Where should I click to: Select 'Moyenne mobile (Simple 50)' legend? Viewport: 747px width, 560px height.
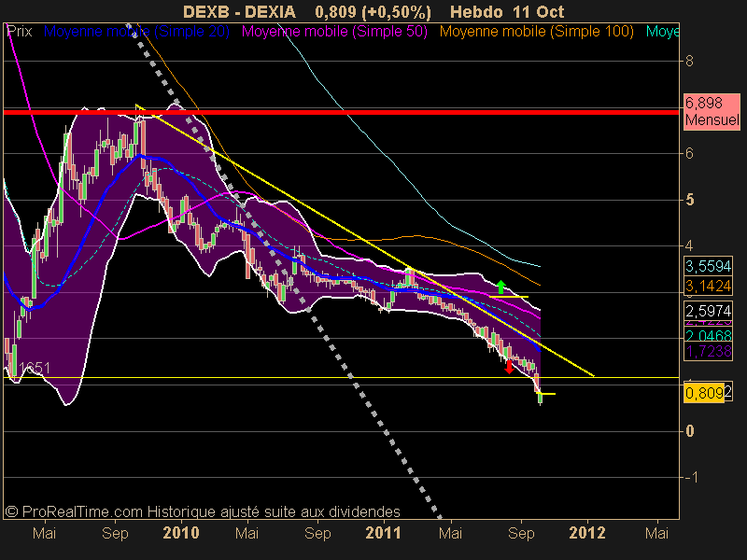point(334,32)
